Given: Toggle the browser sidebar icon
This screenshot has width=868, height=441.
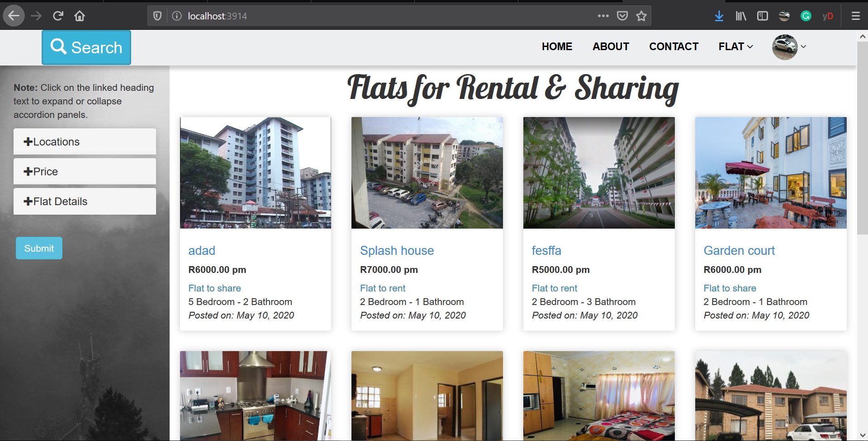Looking at the screenshot, I should (x=762, y=16).
